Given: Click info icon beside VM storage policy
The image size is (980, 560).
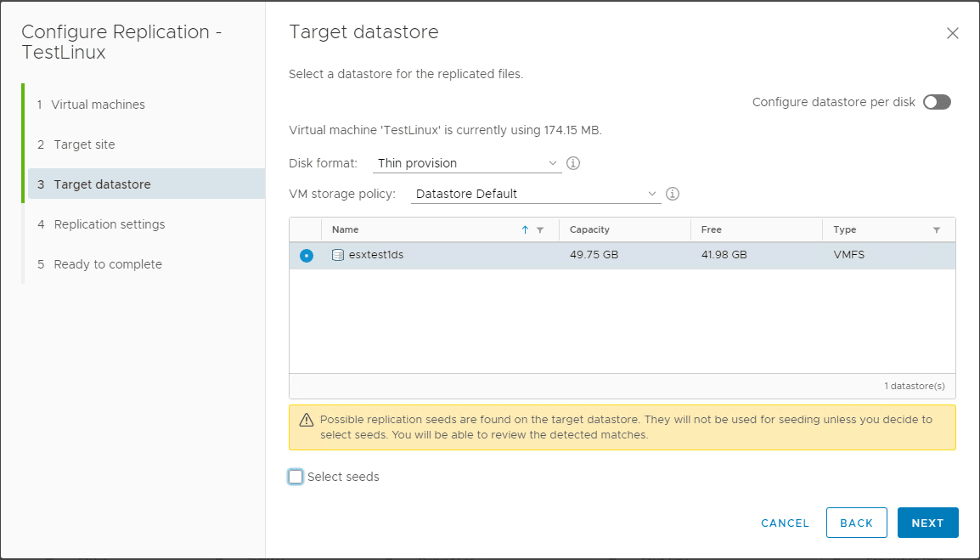Looking at the screenshot, I should pyautogui.click(x=673, y=194).
